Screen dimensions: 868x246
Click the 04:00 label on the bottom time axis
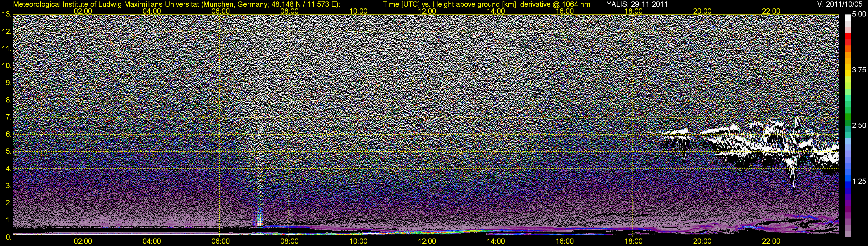152,242
